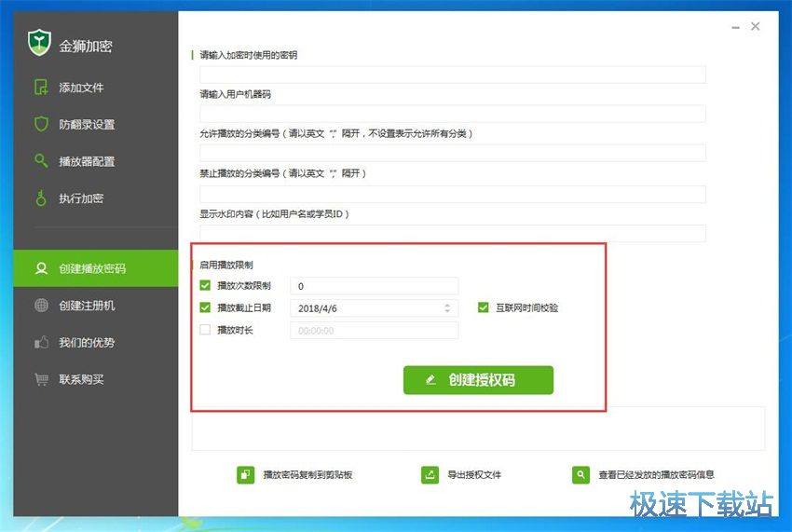
Task: Click 播放密码复制到剪贴板 link
Action: (x=307, y=474)
